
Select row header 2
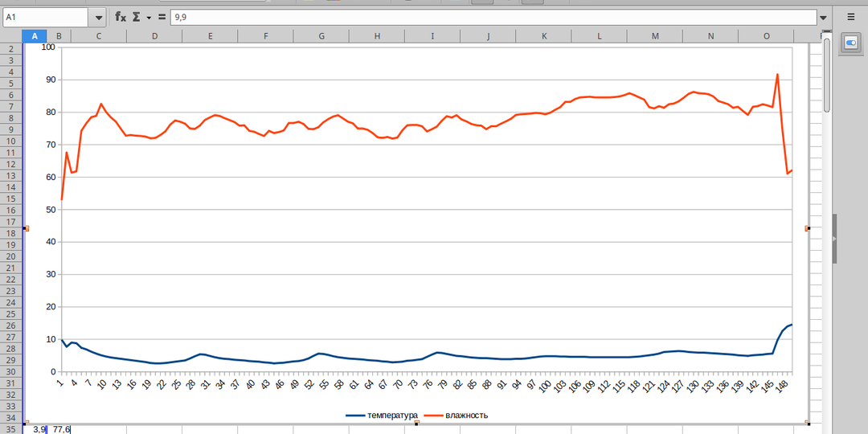[11, 49]
